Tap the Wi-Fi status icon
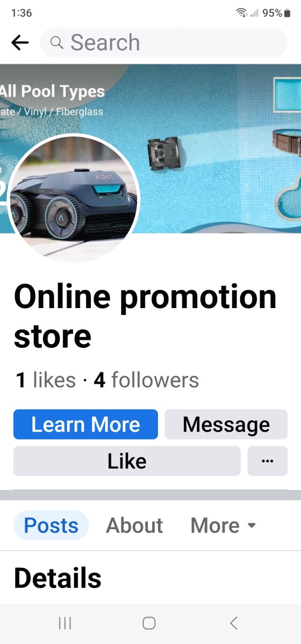Image resolution: width=301 pixels, height=644 pixels. click(x=242, y=13)
